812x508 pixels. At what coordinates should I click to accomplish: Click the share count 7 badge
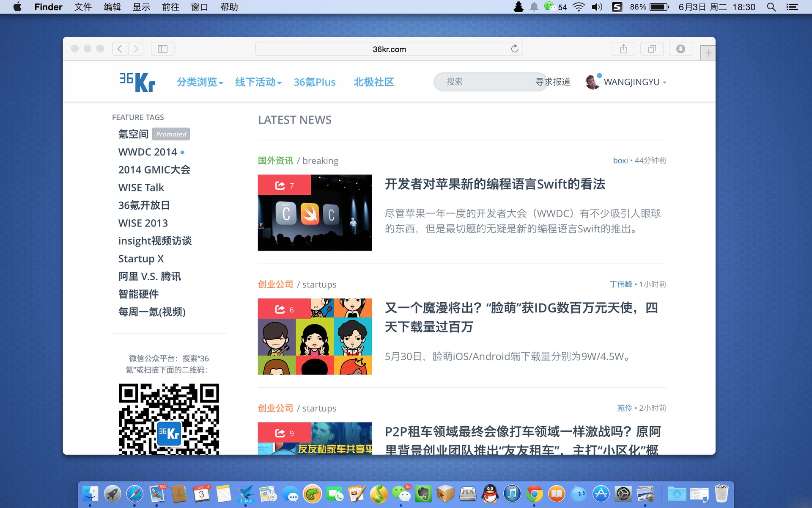tap(284, 185)
